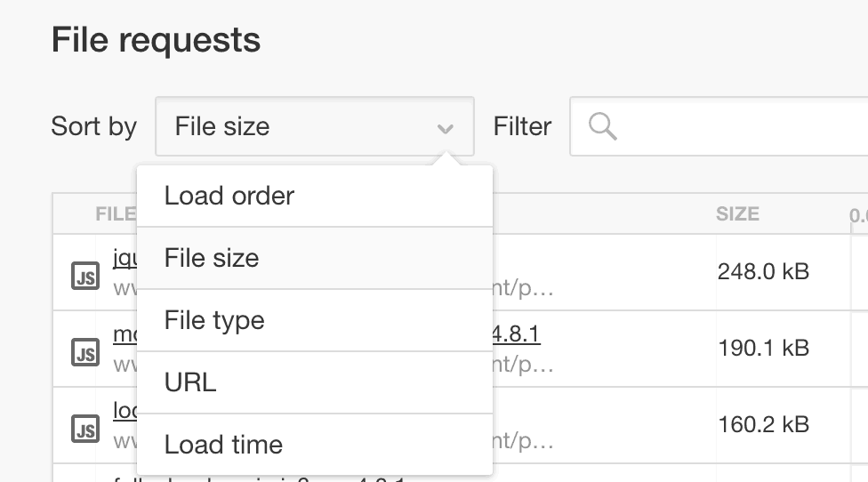Image resolution: width=868 pixels, height=482 pixels.
Task: Click the SIZE column header
Action: click(x=737, y=213)
